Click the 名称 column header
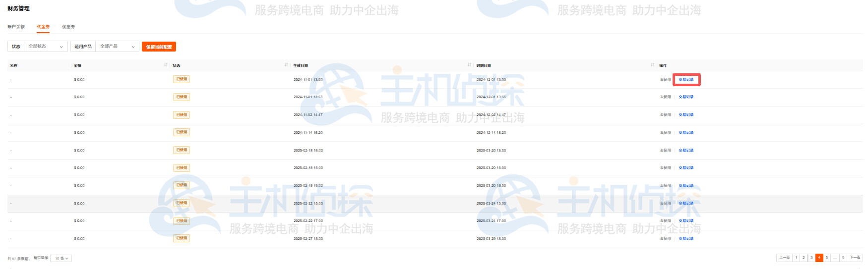This screenshot has width=868, height=269. 13,65
